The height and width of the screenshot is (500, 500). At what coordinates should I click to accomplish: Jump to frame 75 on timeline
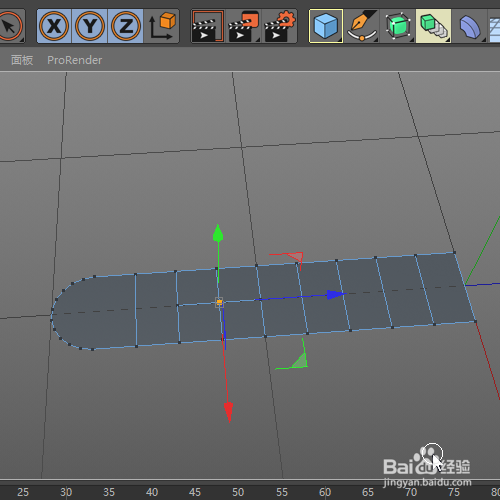(x=454, y=492)
